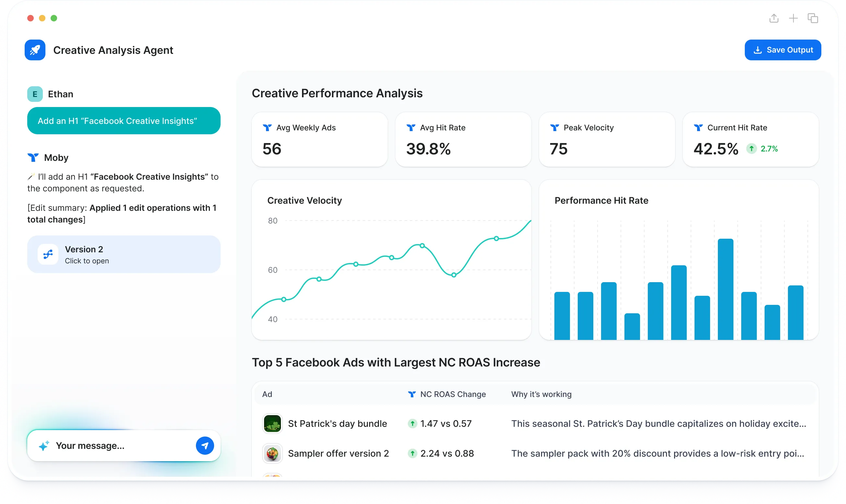This screenshot has width=846, height=504.
Task: Click the green up-arrow next to 2.7%
Action: tap(751, 149)
